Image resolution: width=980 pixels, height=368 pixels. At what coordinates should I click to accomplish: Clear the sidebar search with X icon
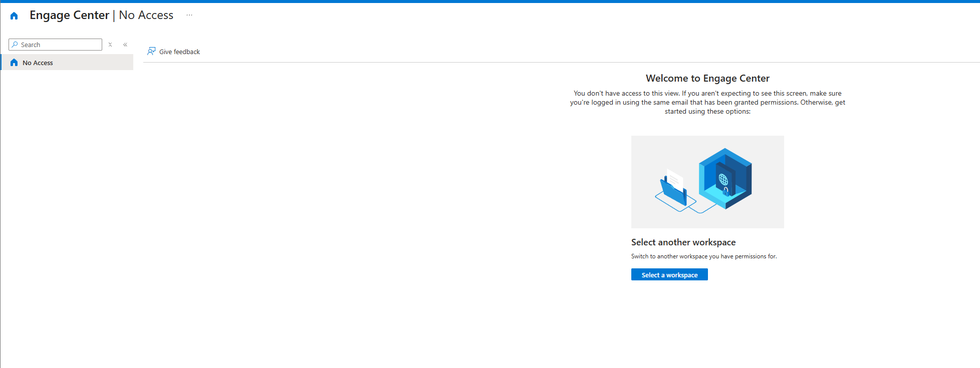point(110,45)
